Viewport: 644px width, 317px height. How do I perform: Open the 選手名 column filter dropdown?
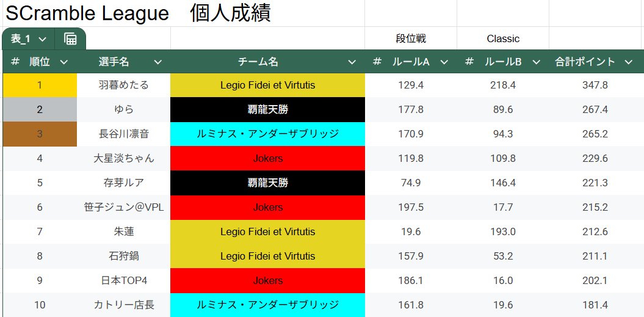[157, 62]
